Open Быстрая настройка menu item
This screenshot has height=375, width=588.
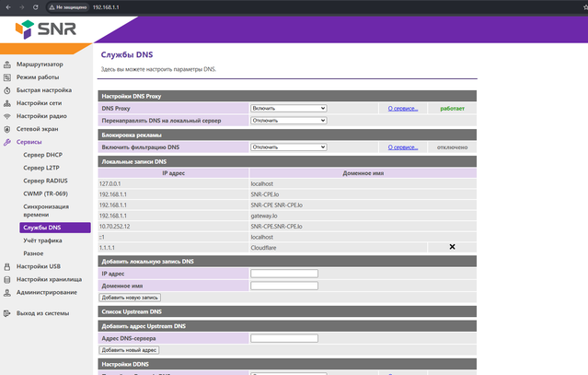click(44, 90)
